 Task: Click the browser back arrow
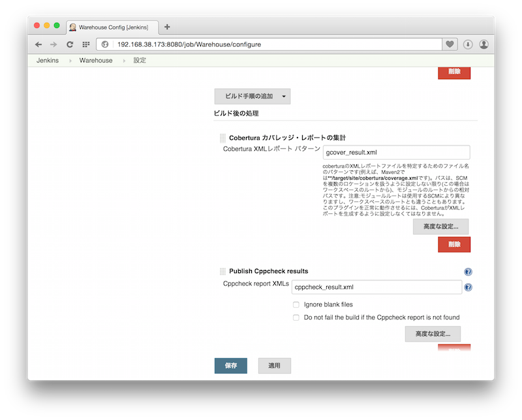pyautogui.click(x=38, y=44)
